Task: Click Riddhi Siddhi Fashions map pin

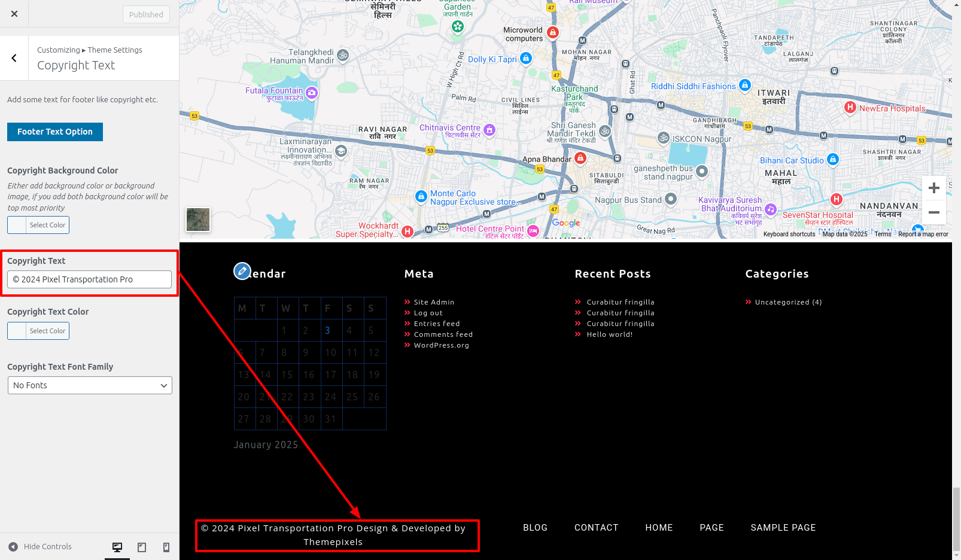Action: 744,85
